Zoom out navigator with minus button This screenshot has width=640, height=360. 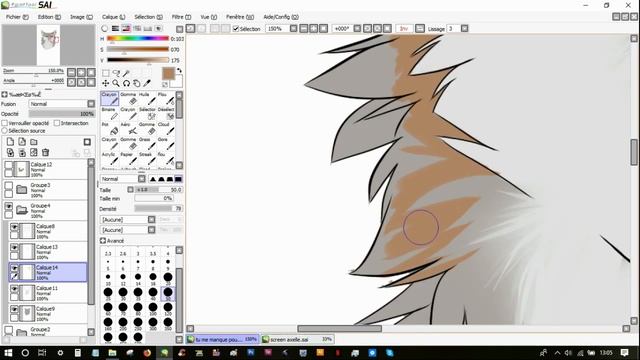point(71,72)
